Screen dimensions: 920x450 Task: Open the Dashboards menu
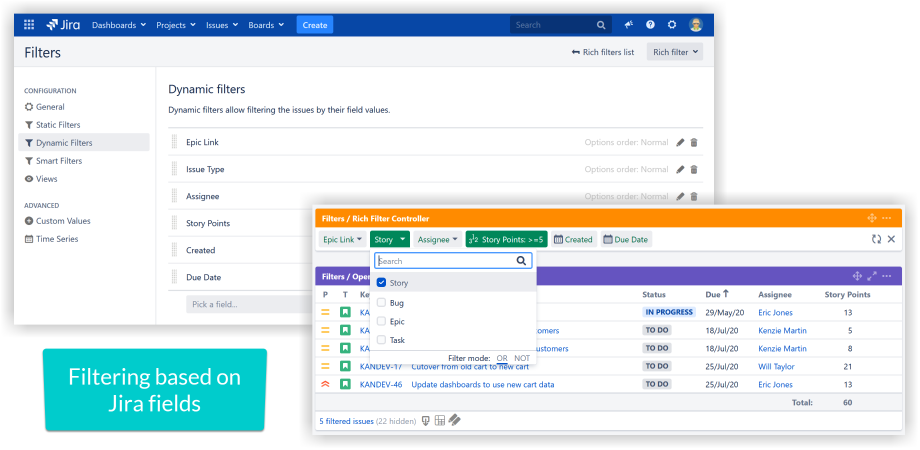pyautogui.click(x=118, y=25)
